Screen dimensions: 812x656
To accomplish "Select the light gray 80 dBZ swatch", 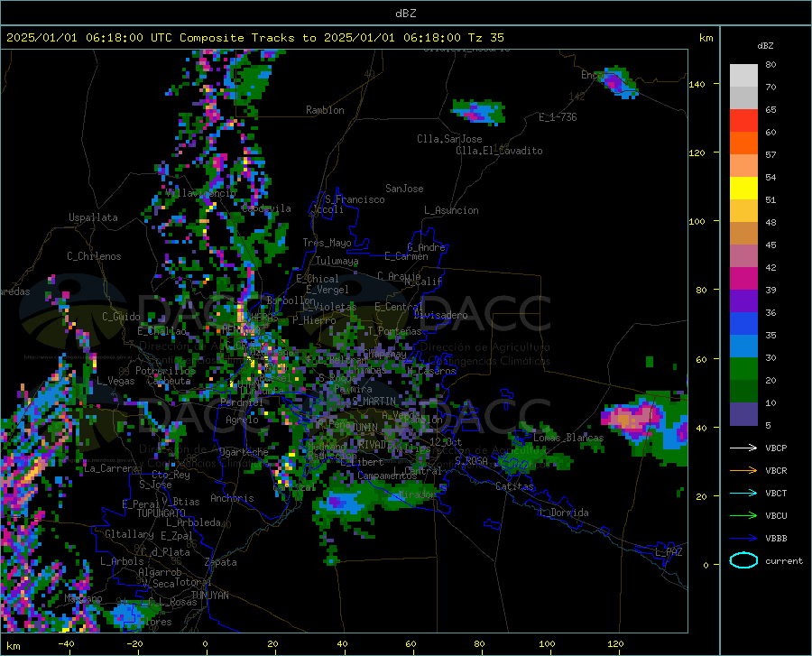I will click(743, 76).
